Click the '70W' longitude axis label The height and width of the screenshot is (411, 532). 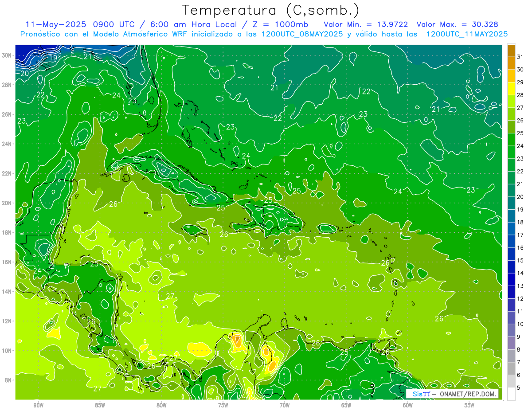(x=285, y=405)
